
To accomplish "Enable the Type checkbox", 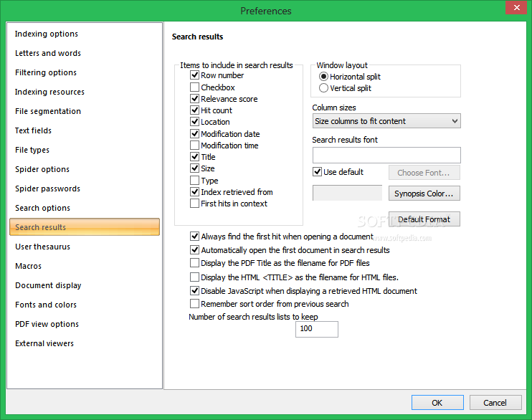I will (194, 180).
